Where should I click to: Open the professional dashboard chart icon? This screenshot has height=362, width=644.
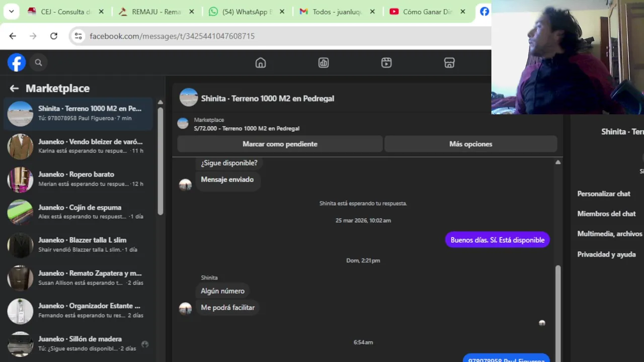coord(324,63)
